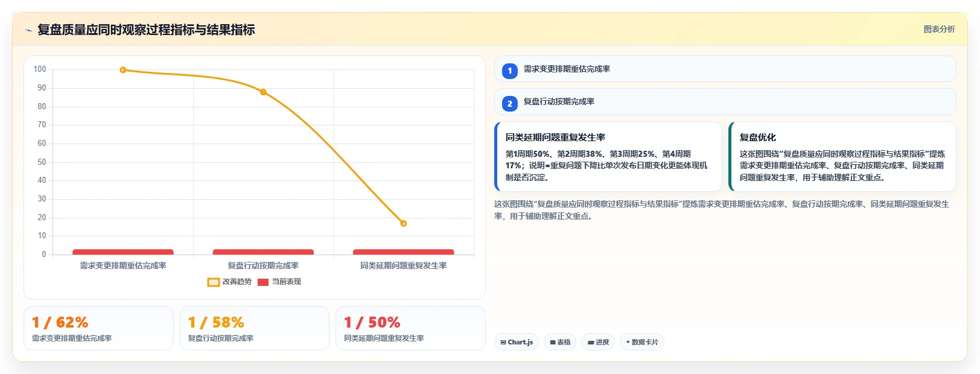980x374 pixels.
Task: Click the 图表分析 label in the header
Action: 939,29
